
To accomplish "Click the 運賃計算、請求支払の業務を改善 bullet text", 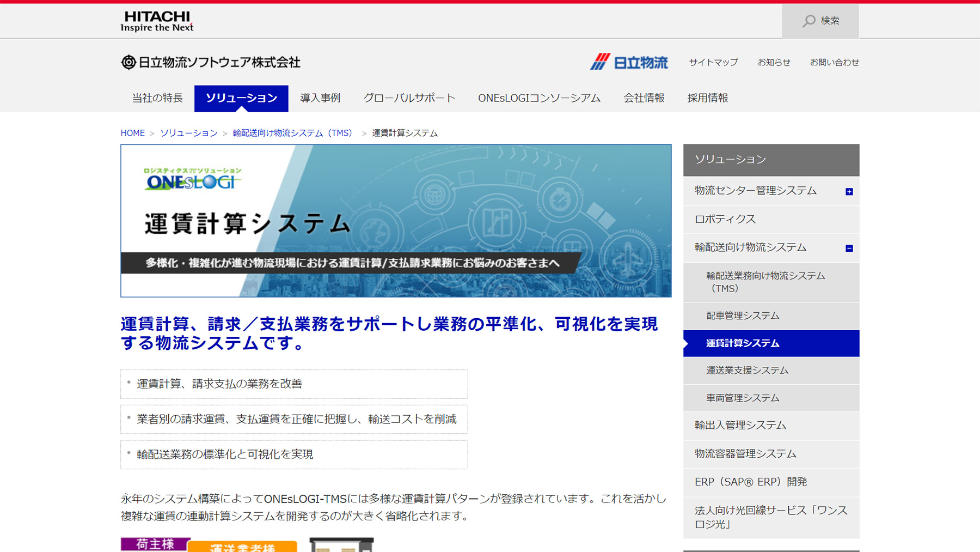I will click(x=219, y=384).
